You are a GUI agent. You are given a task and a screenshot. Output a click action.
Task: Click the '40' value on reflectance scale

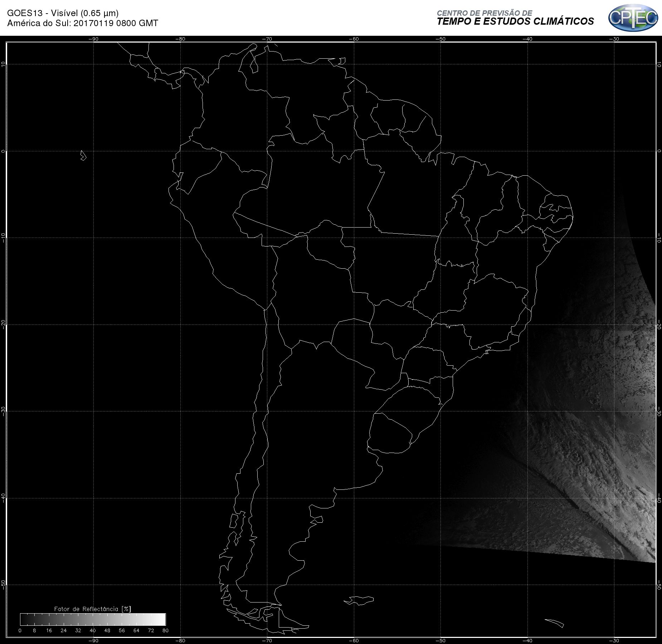[x=93, y=630]
